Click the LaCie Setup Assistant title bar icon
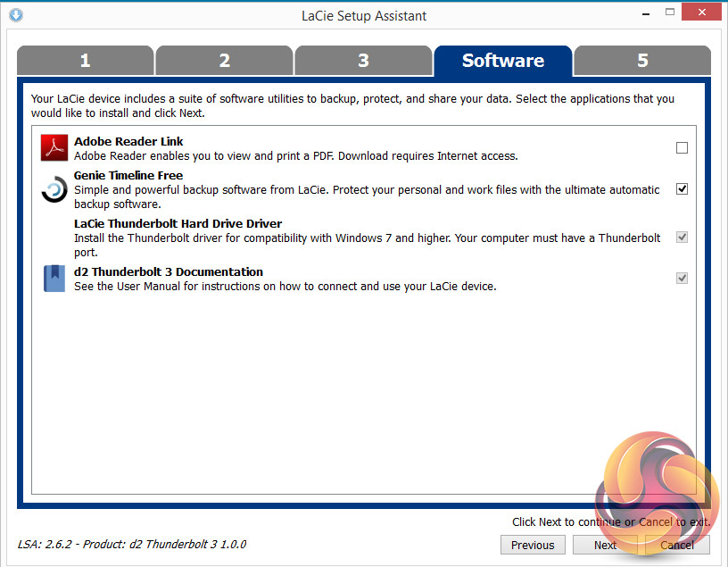The width and height of the screenshot is (728, 567). [x=16, y=15]
